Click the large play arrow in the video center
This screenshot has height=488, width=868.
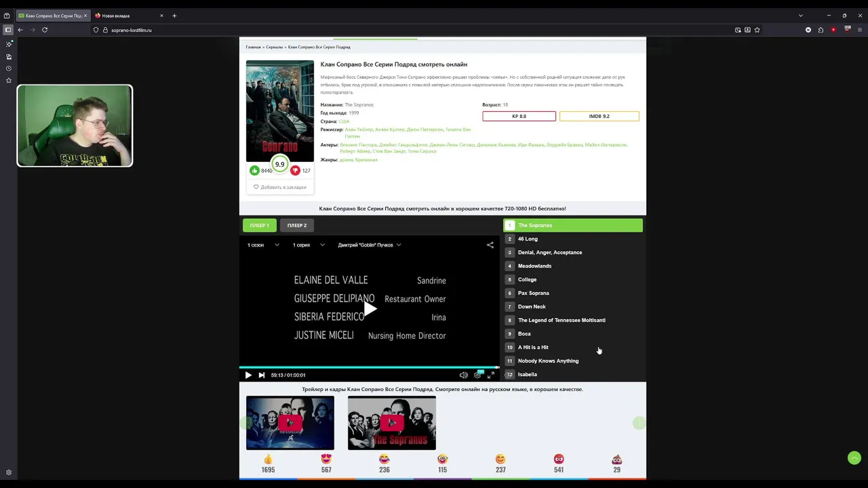click(370, 309)
